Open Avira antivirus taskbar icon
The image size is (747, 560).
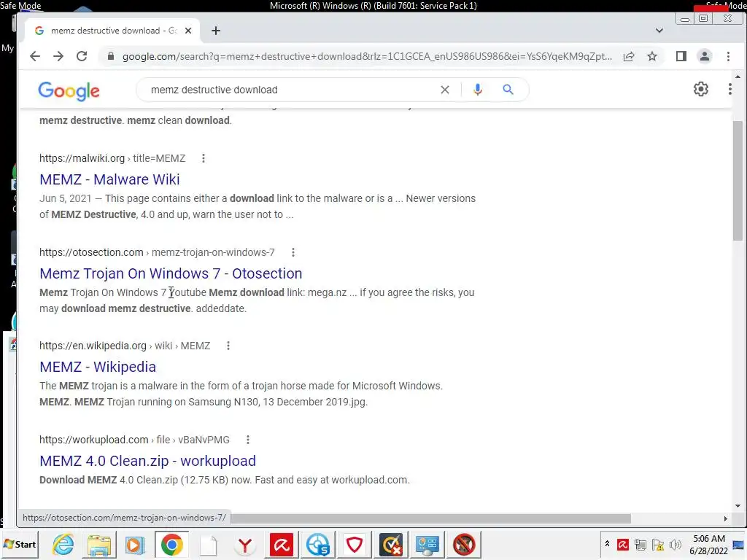coord(282,544)
